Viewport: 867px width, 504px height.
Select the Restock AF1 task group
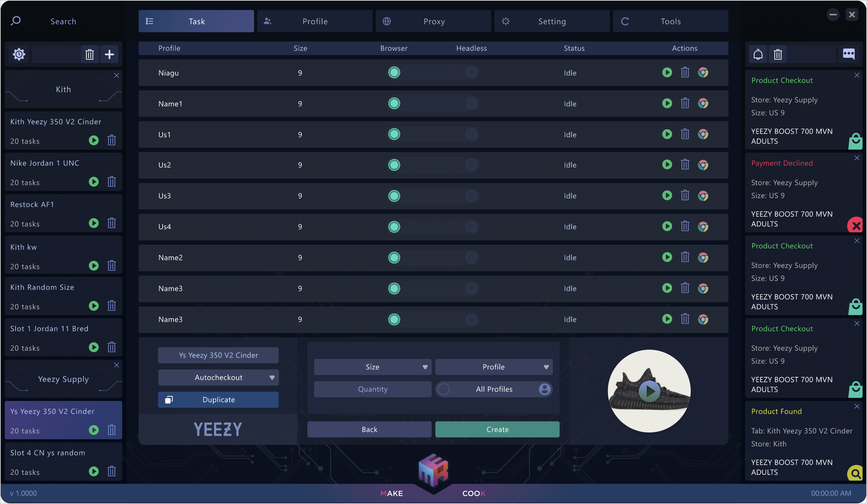pyautogui.click(x=63, y=213)
